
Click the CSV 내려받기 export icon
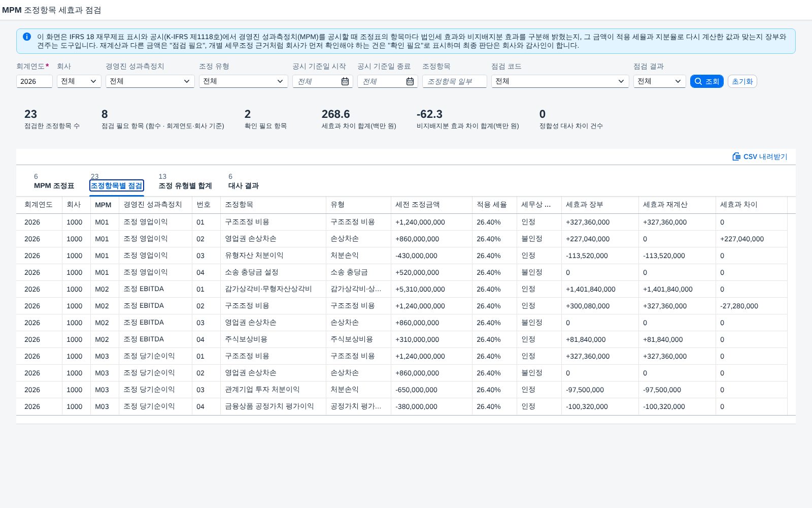point(736,156)
